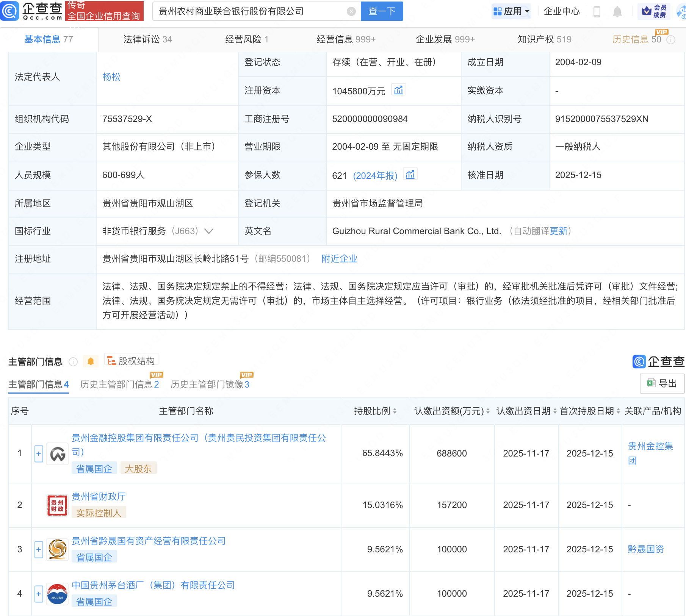Expand the 贵州金融控股集团 shareholder row
Viewport: 686px width, 616px height.
[39, 453]
